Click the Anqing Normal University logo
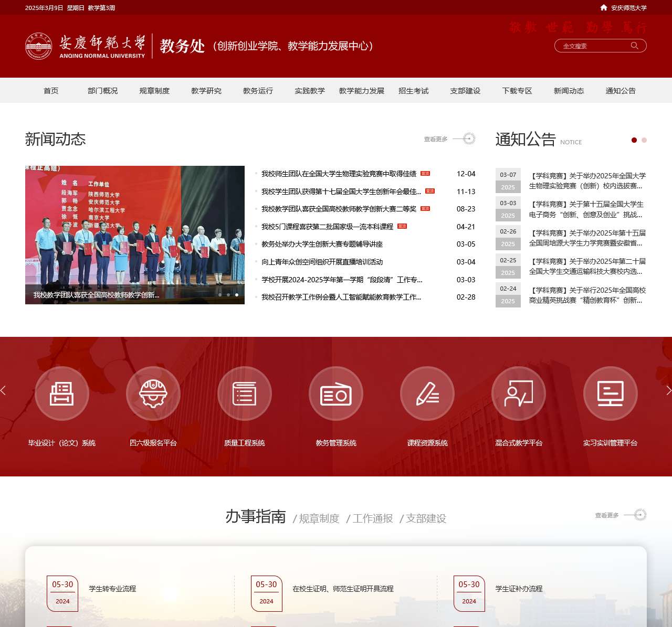This screenshot has height=627, width=672. coord(85,46)
